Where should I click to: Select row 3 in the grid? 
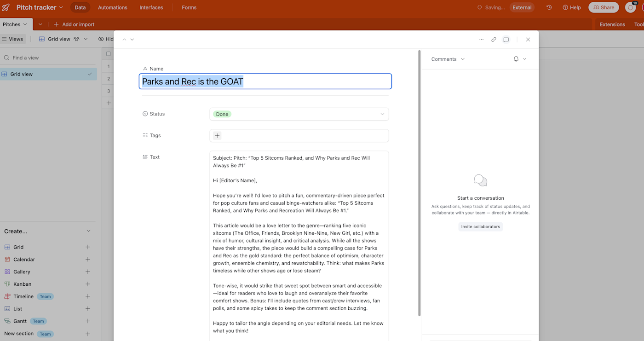pyautogui.click(x=109, y=91)
